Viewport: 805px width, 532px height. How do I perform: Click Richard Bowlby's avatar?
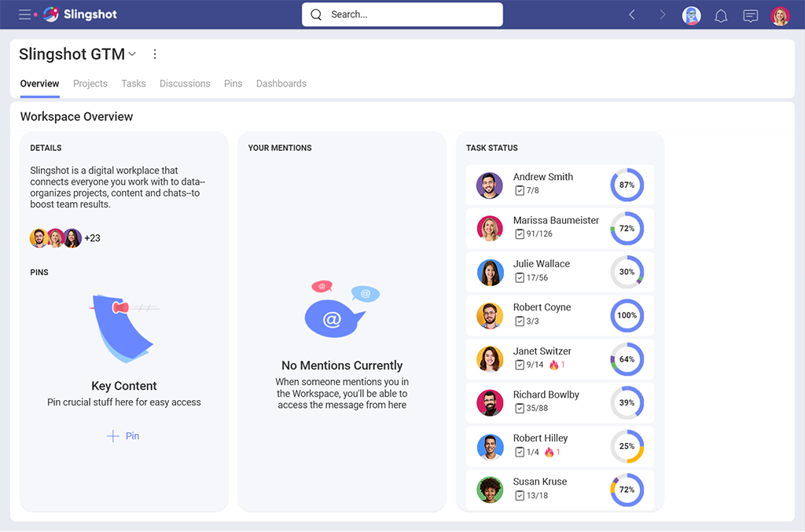click(x=489, y=402)
